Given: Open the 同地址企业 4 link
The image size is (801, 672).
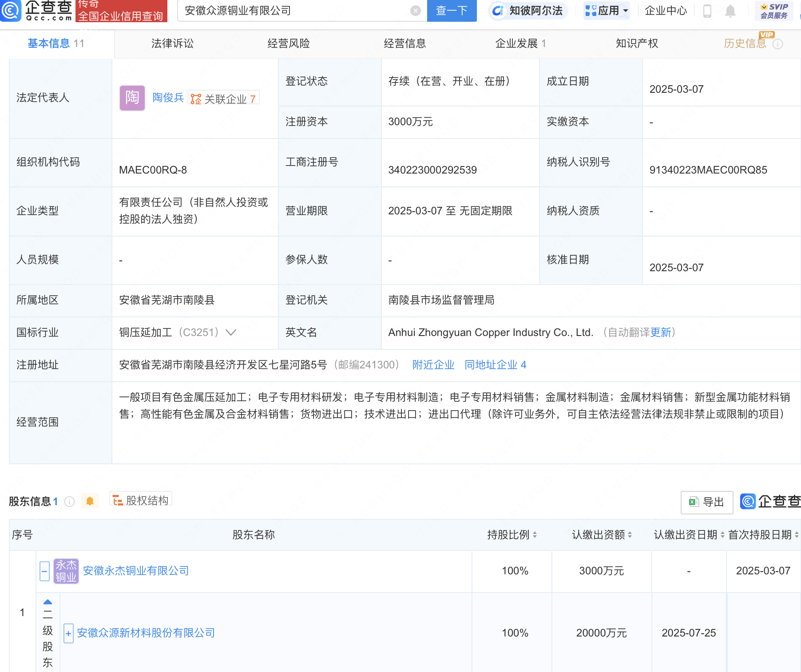Looking at the screenshot, I should point(496,365).
